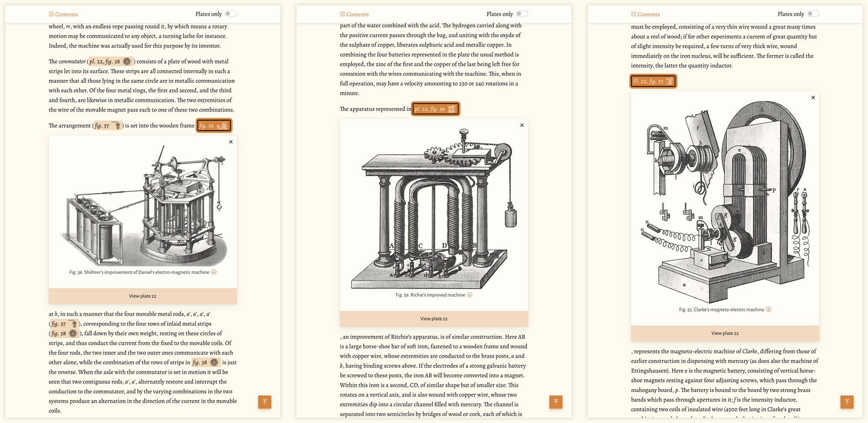Switch on Plates only in the right panel

coord(813,14)
